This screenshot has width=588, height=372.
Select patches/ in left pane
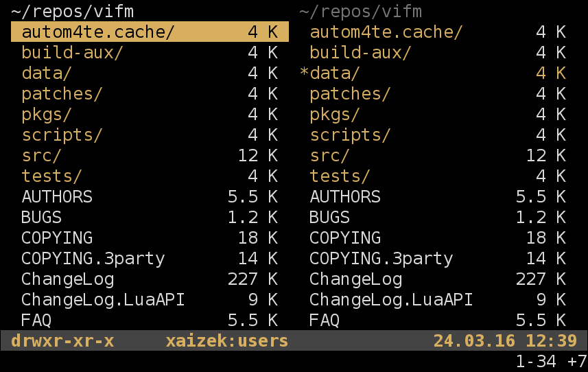pos(150,93)
